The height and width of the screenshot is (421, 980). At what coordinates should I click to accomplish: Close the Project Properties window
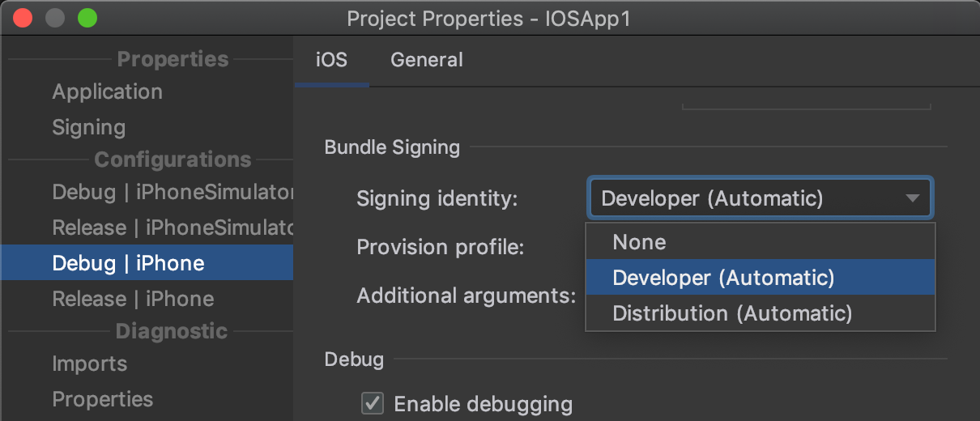click(22, 17)
